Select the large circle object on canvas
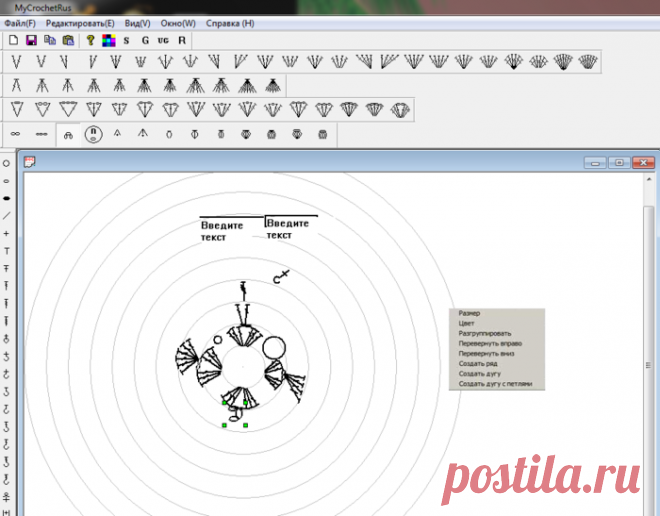The image size is (660, 516). coord(274,348)
